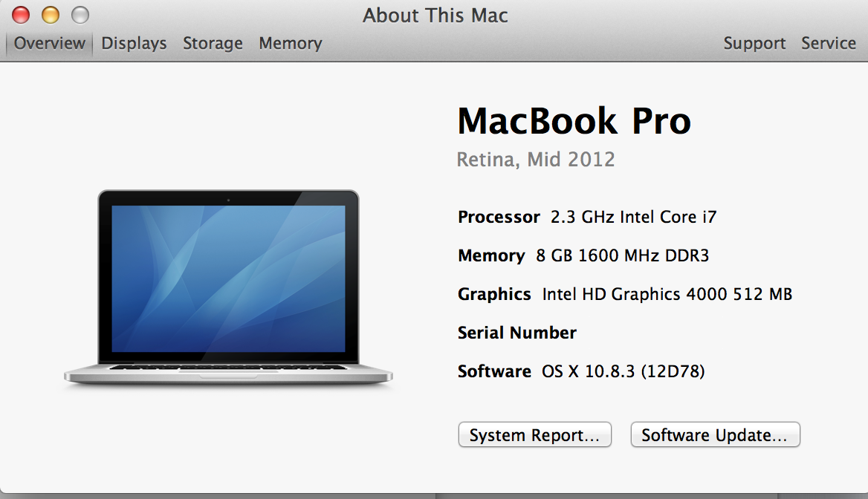Screen dimensions: 868x499
Task: Click the Software Update... button
Action: (x=715, y=435)
